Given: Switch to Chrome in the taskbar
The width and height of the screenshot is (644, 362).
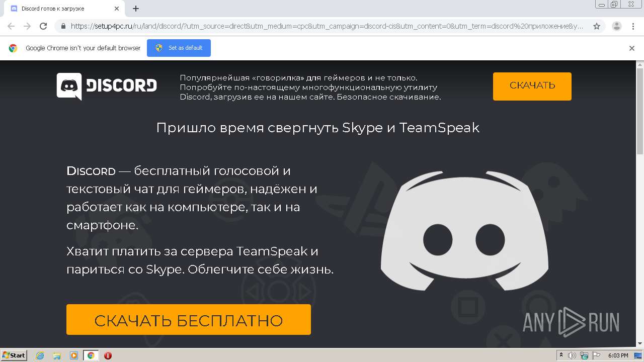Looking at the screenshot, I should tap(91, 355).
